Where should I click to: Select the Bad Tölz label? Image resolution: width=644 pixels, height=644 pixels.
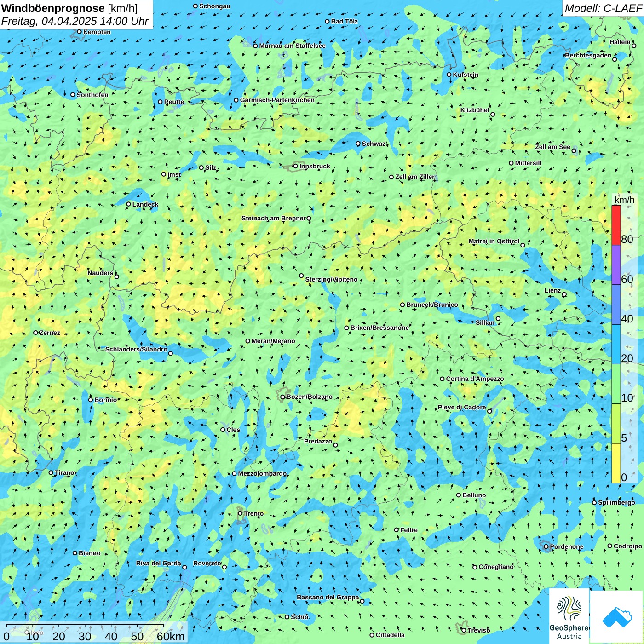tap(344, 21)
